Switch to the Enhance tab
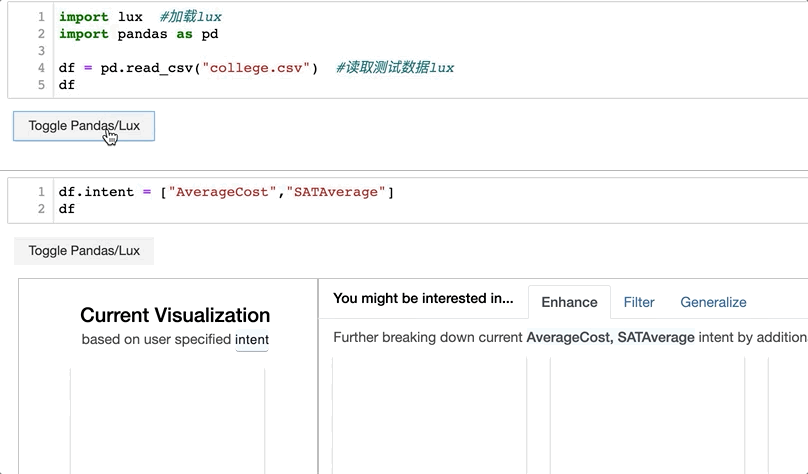The image size is (808, 474). (x=569, y=302)
